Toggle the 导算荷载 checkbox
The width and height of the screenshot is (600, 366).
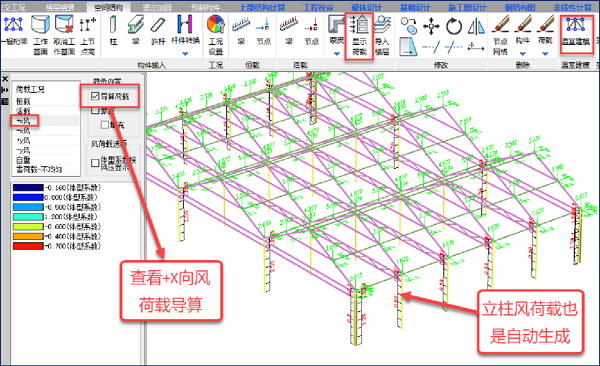[95, 96]
